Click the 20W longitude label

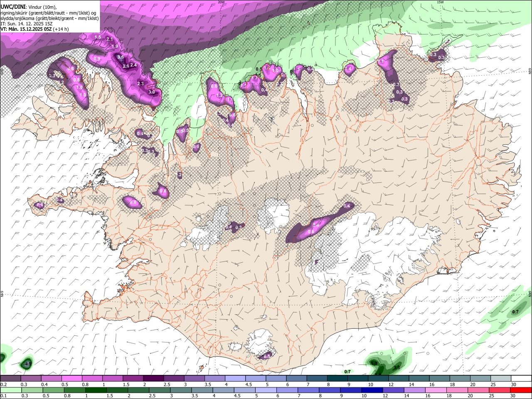[x=221, y=2]
